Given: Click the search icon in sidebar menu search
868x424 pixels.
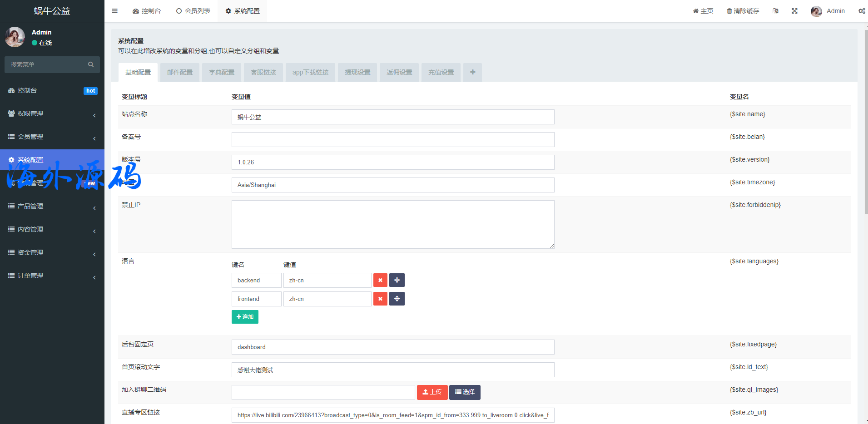Looking at the screenshot, I should [x=91, y=64].
